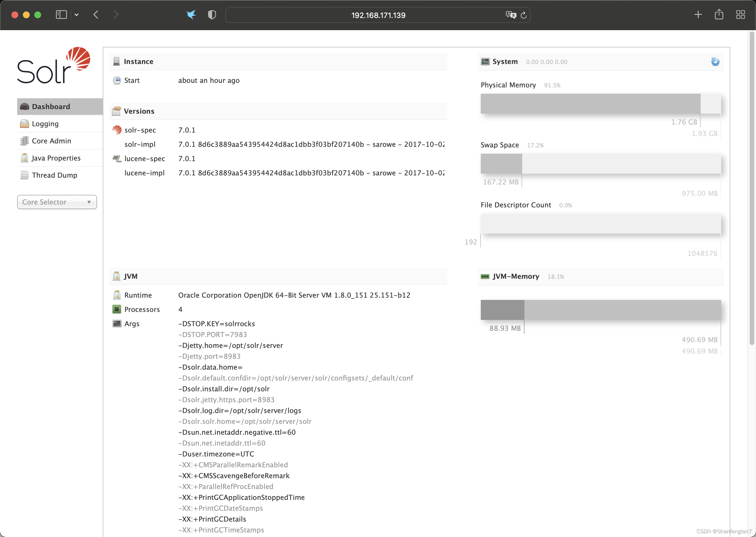Reload the page from the address bar
The height and width of the screenshot is (537, 756).
click(x=524, y=15)
